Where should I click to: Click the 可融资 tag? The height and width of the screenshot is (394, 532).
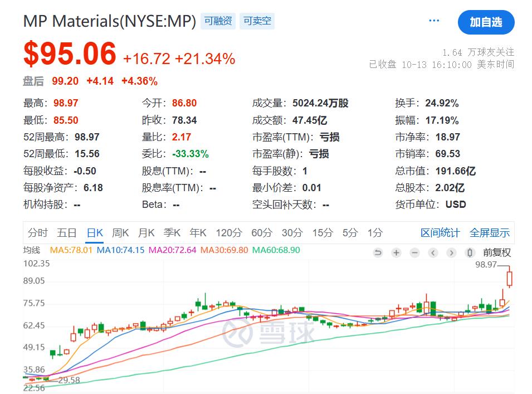click(218, 21)
